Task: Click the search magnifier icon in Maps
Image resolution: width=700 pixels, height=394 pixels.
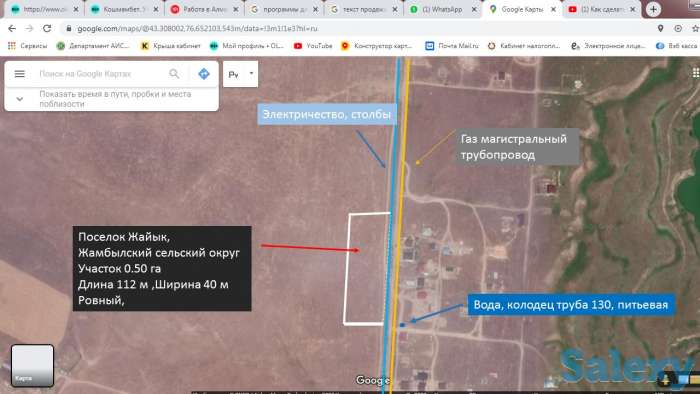Action: 174,74
